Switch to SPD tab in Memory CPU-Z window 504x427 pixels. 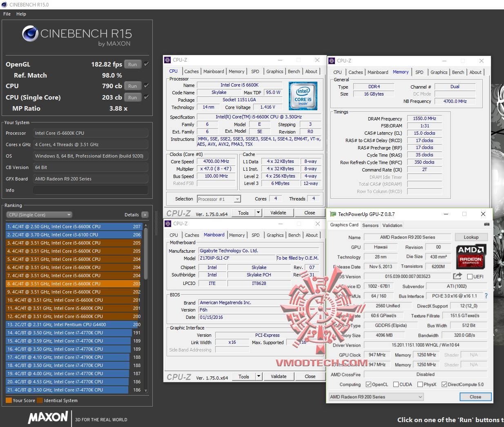[419, 72]
